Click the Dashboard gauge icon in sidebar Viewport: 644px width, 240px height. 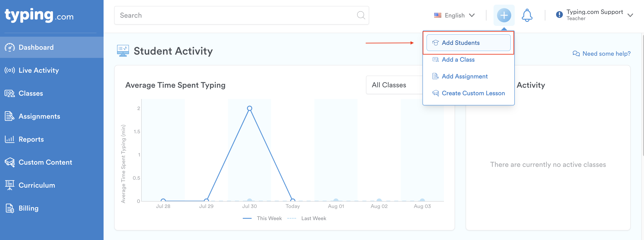click(x=10, y=48)
